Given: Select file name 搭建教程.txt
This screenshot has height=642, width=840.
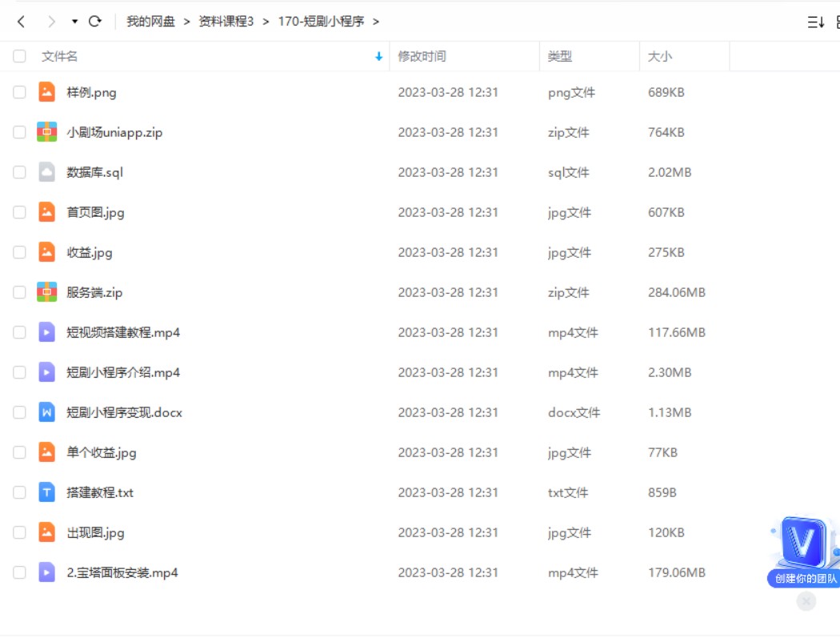Looking at the screenshot, I should tap(100, 493).
